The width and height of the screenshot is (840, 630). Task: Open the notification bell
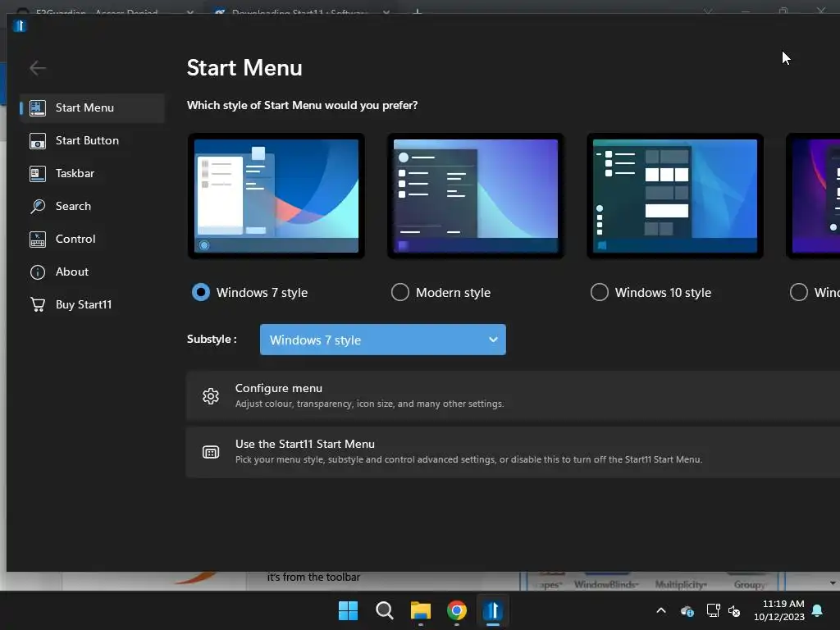818,610
